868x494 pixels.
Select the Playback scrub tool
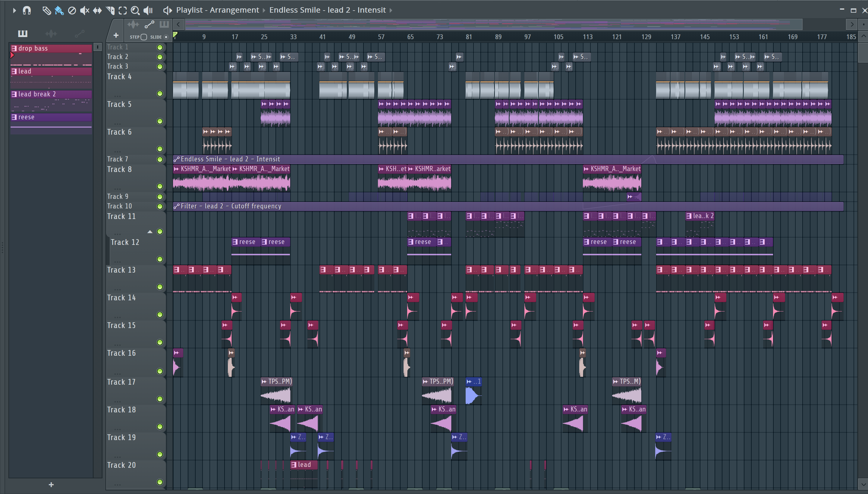click(x=148, y=11)
